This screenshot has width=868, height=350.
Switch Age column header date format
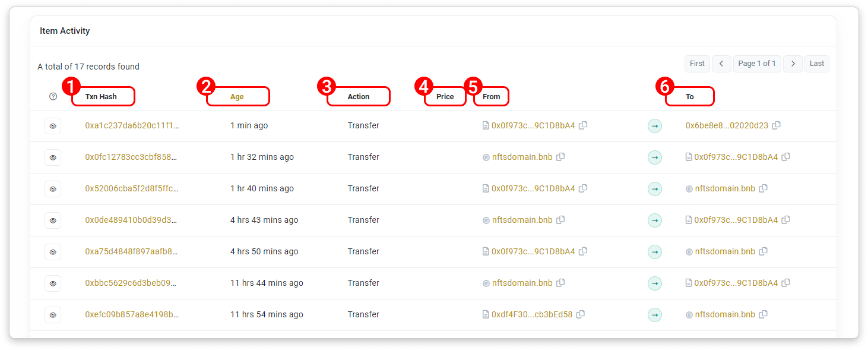pos(237,96)
